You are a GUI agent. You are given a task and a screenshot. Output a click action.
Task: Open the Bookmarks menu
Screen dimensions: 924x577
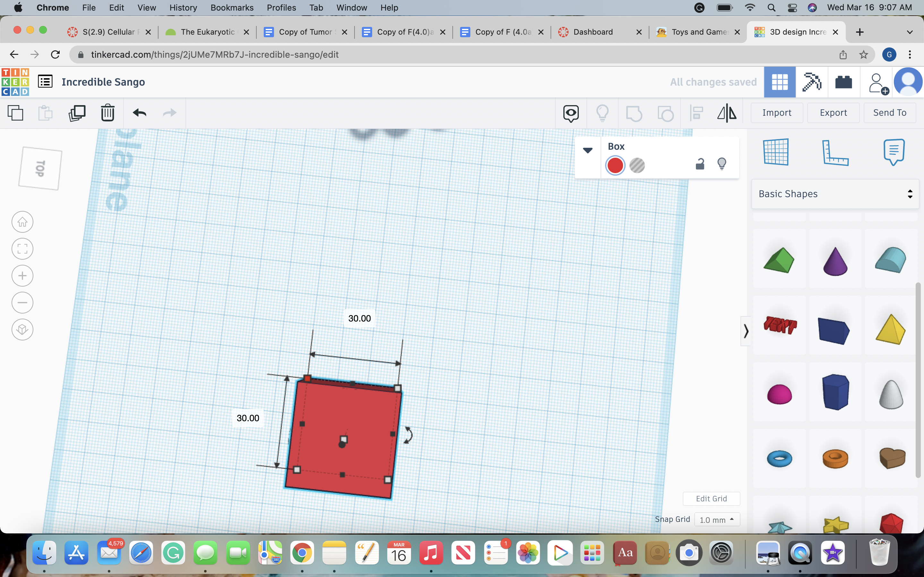232,8
